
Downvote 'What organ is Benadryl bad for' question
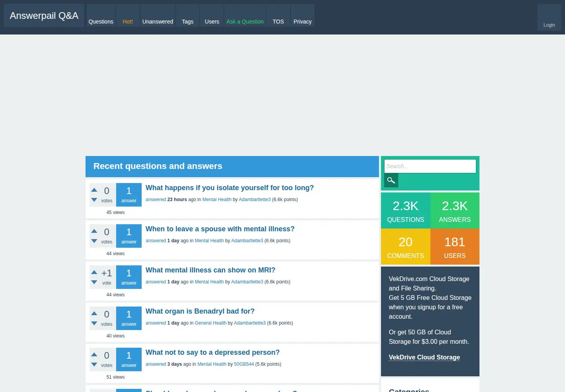(x=94, y=323)
